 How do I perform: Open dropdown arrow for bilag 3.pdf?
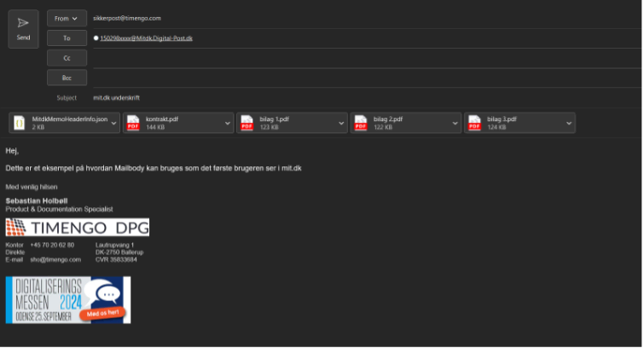(568, 123)
